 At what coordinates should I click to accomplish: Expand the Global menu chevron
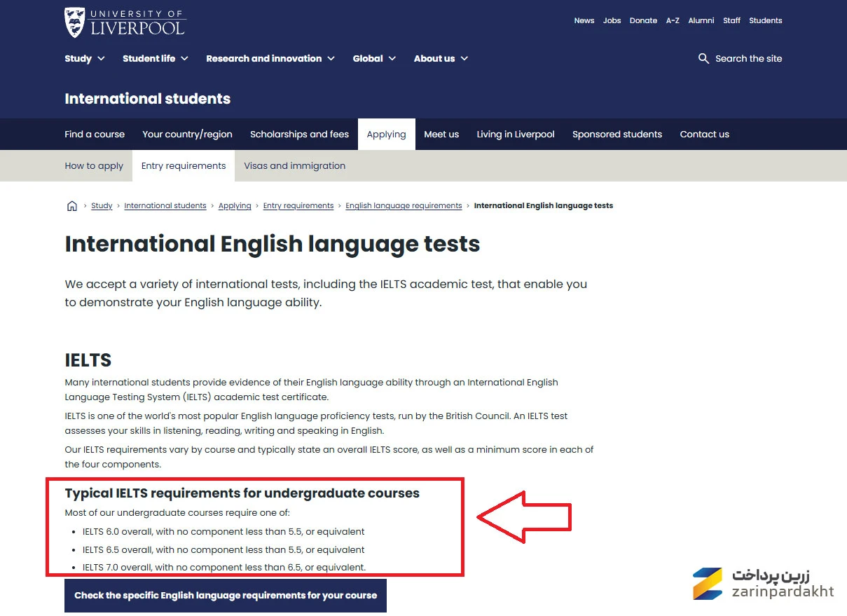392,59
